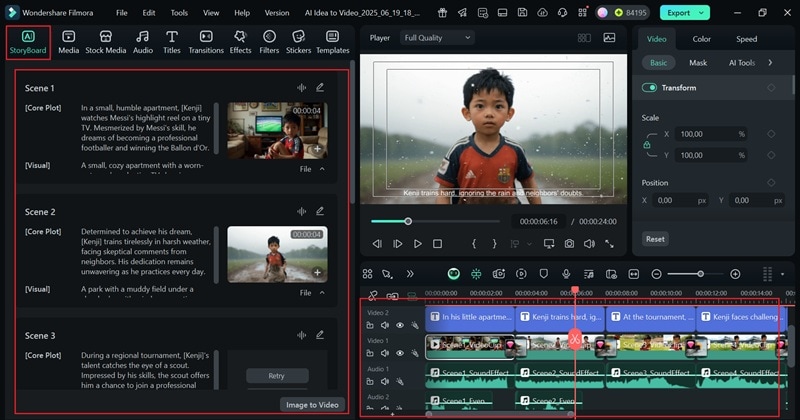Click the Scale X value field

711,134
